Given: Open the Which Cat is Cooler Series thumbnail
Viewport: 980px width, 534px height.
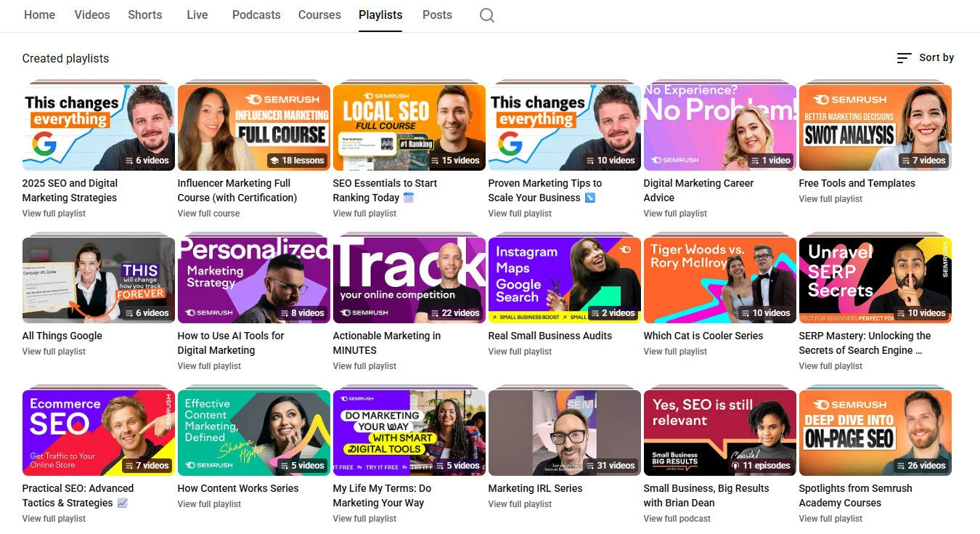Looking at the screenshot, I should tap(719, 280).
